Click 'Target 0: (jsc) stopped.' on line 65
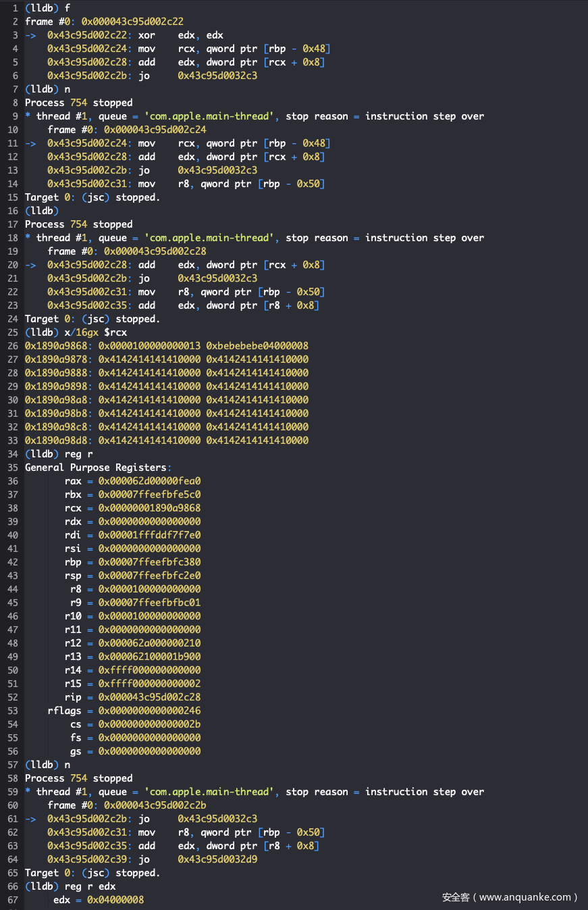588x910 pixels. [x=92, y=873]
